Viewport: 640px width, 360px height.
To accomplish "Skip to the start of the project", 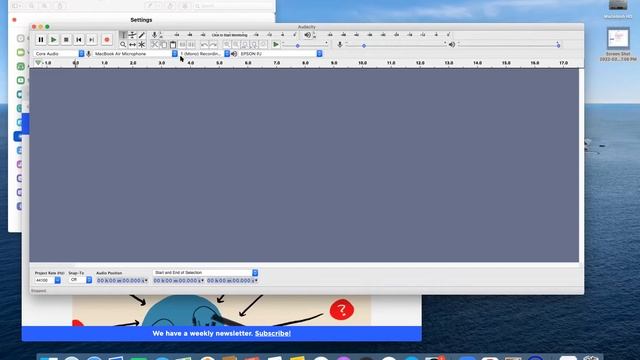I will click(79, 40).
